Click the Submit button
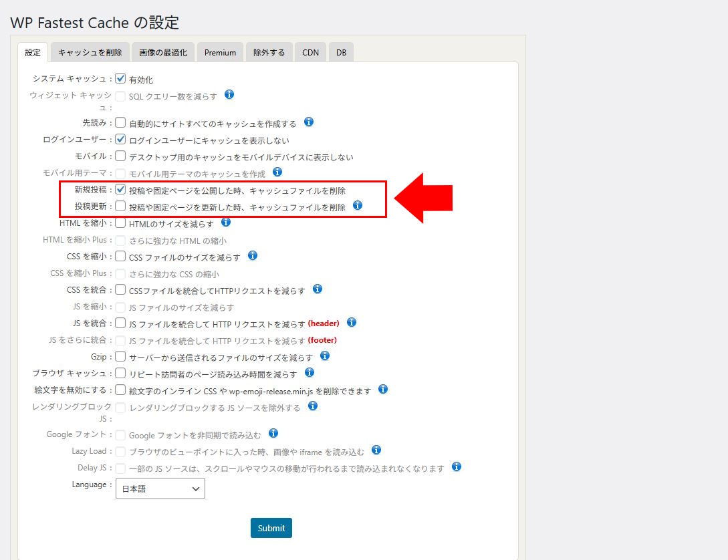 tap(271, 528)
